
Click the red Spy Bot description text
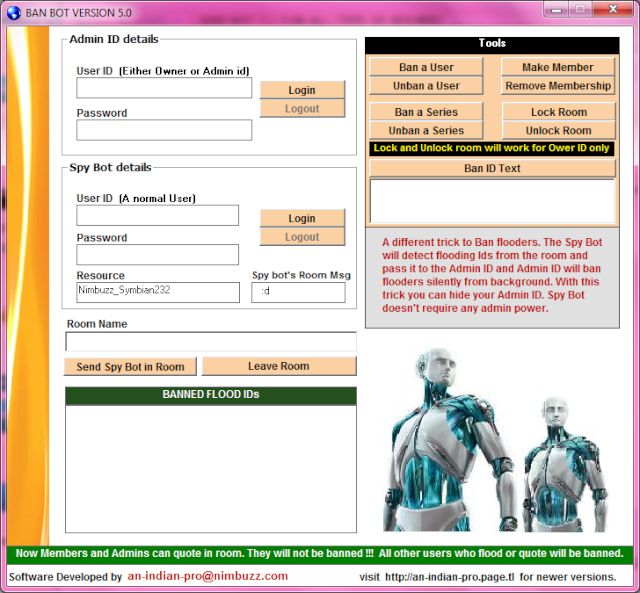click(492, 275)
